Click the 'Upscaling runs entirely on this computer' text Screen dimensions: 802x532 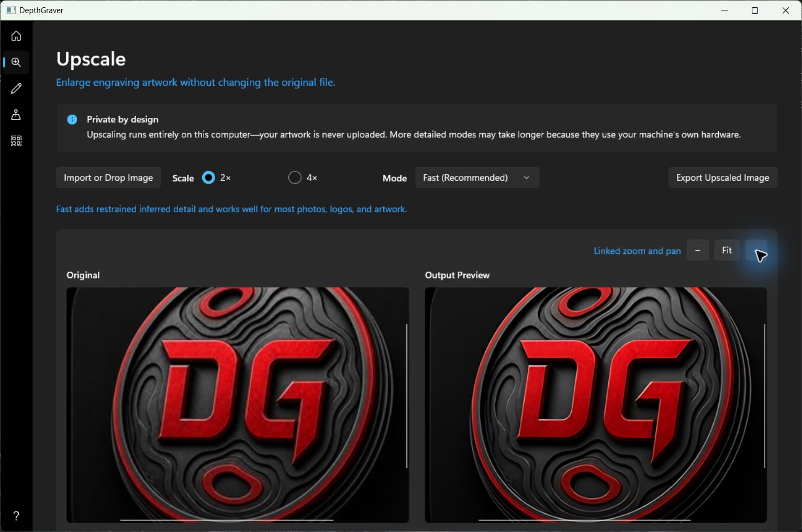[x=414, y=135]
